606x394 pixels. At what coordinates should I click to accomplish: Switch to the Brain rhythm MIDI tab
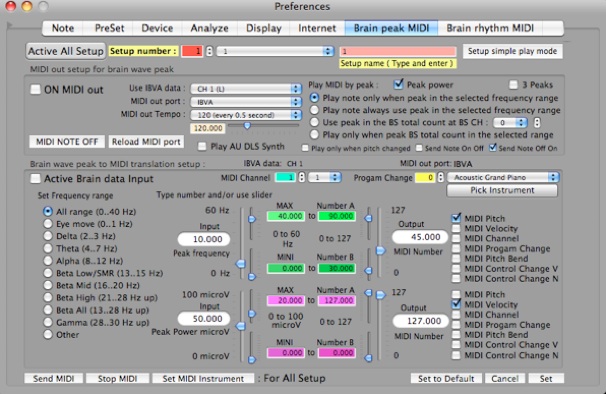(490, 28)
